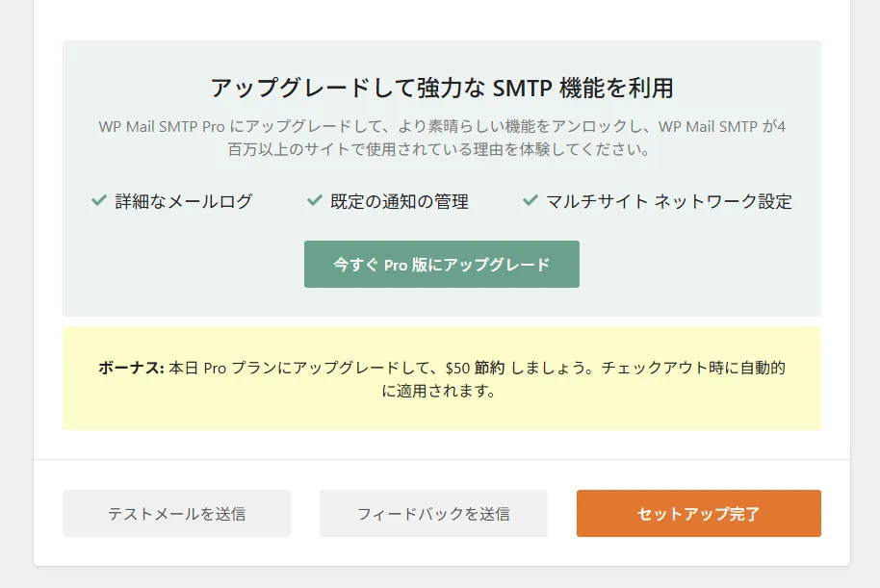The image size is (880, 588).
Task: Click the WP Mail SMTP Pro description paragraph
Action: [442, 138]
